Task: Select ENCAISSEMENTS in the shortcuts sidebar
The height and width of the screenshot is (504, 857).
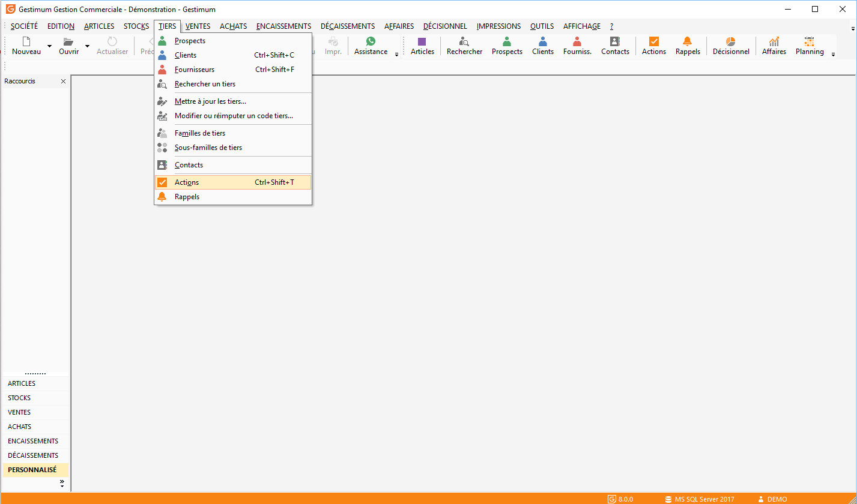Action: (x=35, y=441)
